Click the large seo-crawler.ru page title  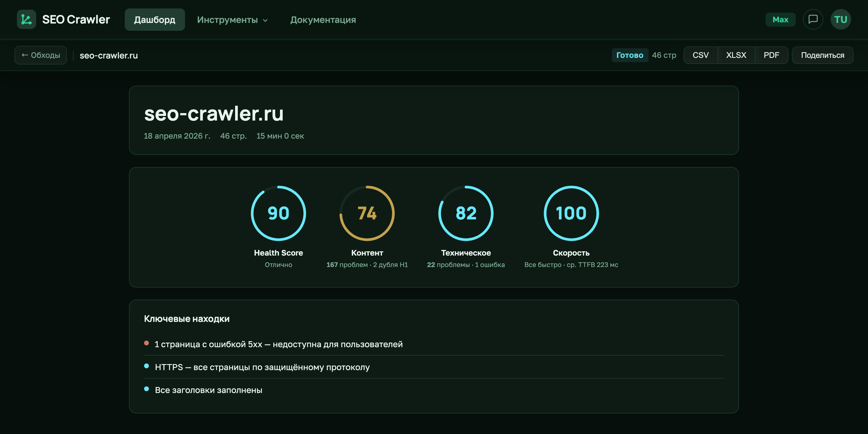(214, 113)
